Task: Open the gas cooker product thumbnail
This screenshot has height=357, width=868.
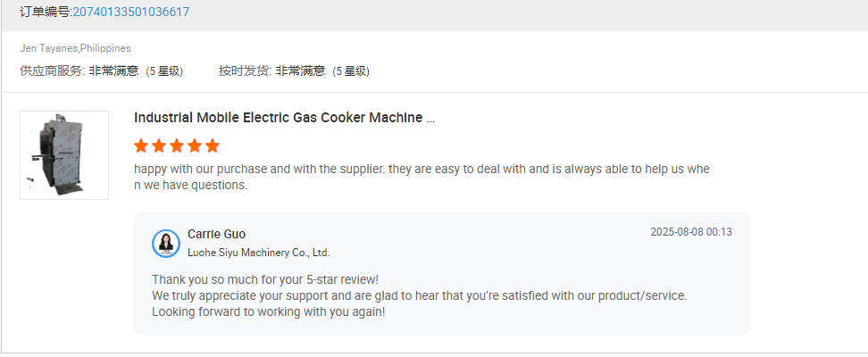Action: [x=64, y=154]
